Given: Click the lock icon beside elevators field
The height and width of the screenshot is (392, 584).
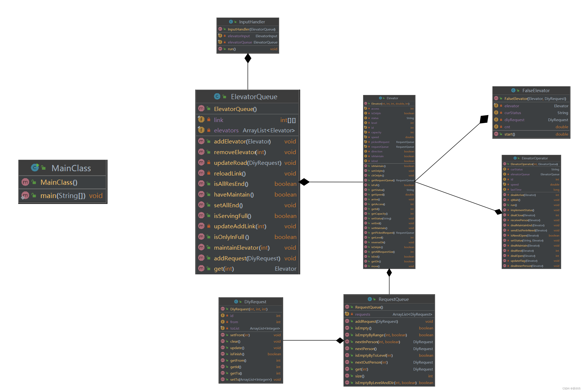Looking at the screenshot, I should pyautogui.click(x=209, y=130).
